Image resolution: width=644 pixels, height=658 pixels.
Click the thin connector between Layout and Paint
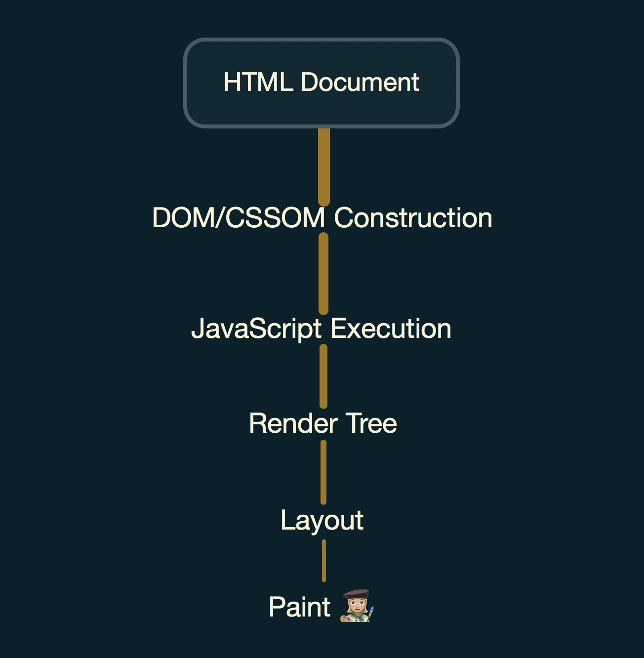tap(324, 561)
